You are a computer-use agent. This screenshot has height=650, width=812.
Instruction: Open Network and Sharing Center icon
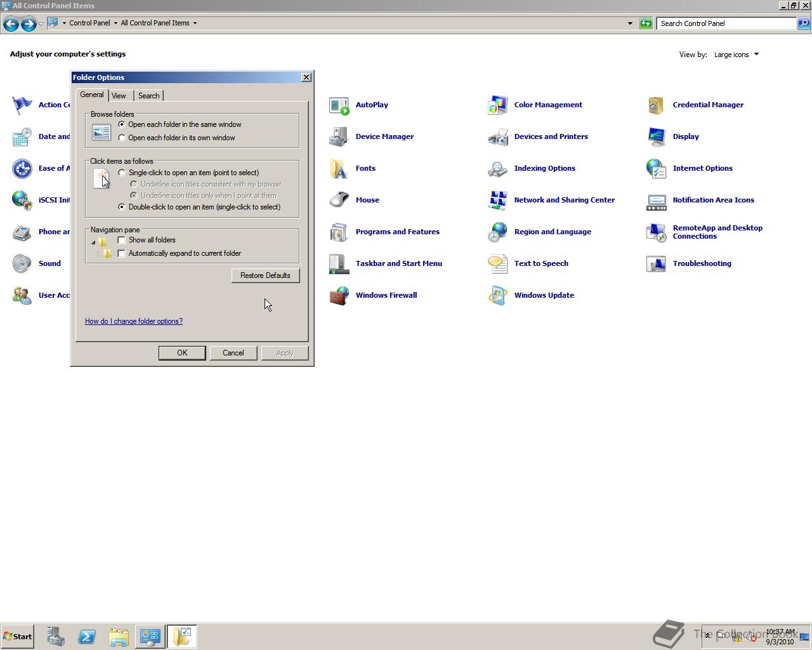(498, 201)
